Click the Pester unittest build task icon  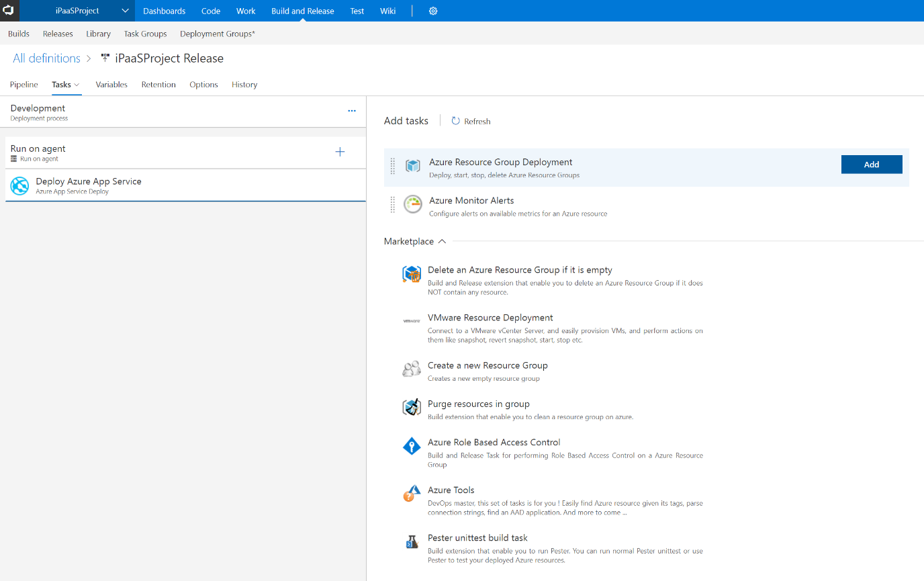click(412, 541)
